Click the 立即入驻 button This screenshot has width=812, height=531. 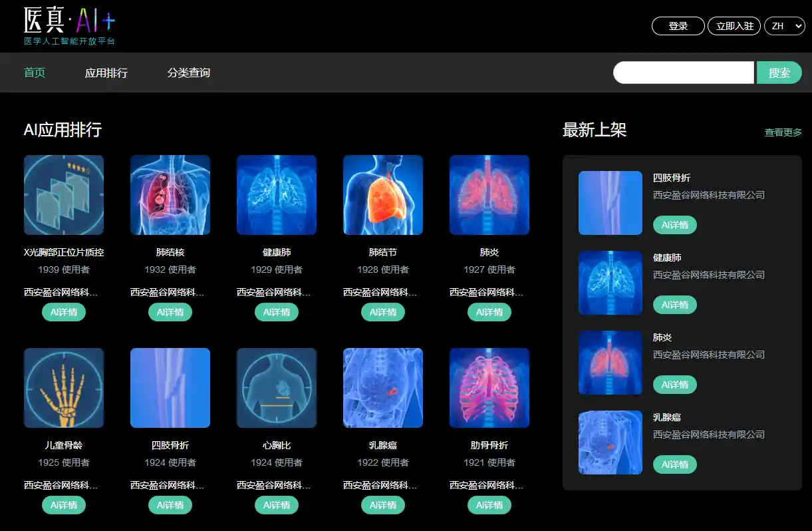(734, 26)
